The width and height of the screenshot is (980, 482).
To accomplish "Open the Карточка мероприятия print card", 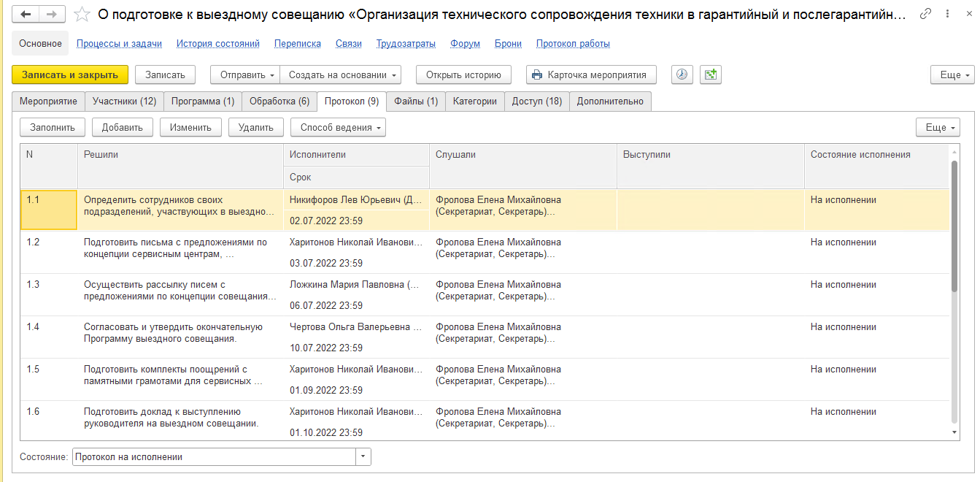I will click(591, 74).
